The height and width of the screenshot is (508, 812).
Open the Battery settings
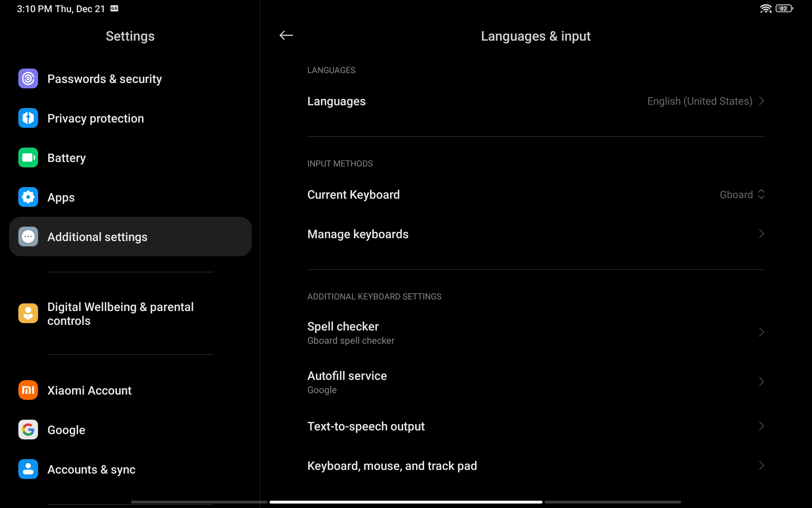[130, 157]
